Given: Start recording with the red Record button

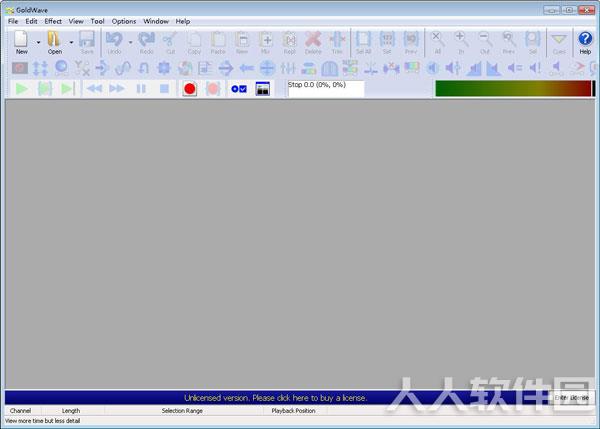Looking at the screenshot, I should tap(189, 89).
